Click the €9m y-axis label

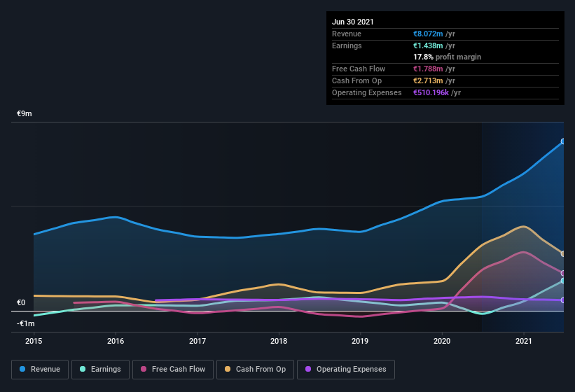pyautogui.click(x=25, y=113)
